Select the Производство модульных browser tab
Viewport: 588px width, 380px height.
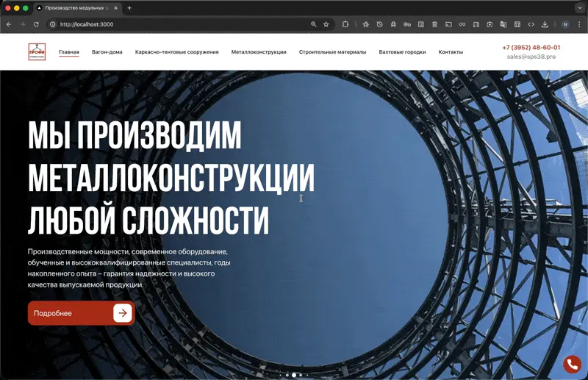[76, 8]
